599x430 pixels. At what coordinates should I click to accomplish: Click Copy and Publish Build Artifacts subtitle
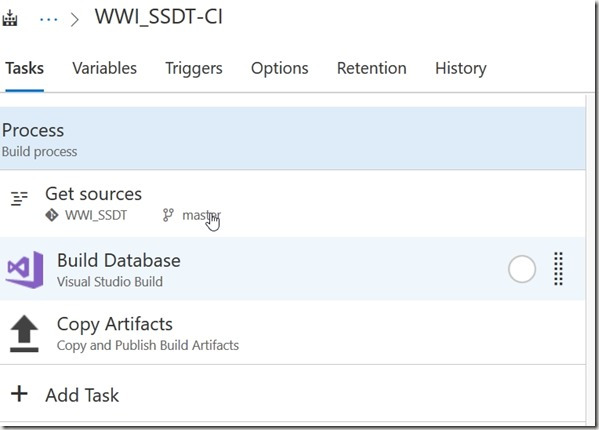[x=148, y=346]
